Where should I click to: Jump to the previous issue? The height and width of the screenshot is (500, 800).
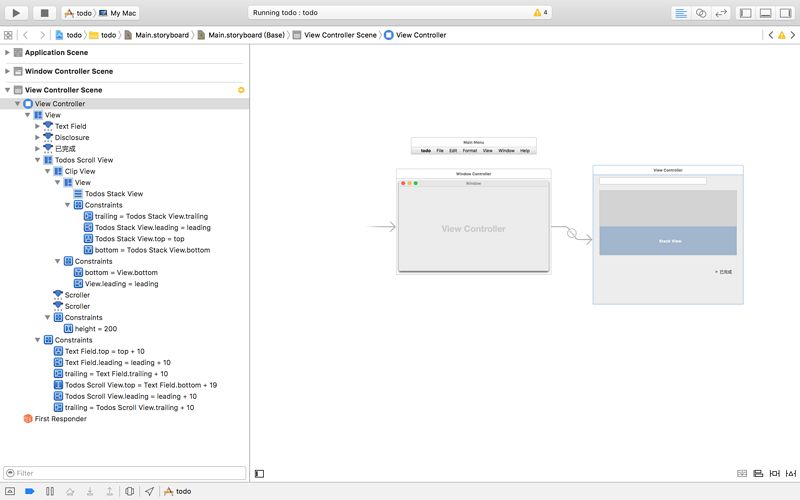770,35
